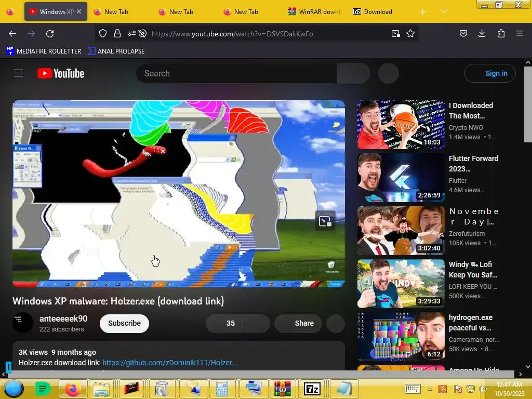Screen dimensions: 532x399
Task: Click the picture-in-picture overlay on the video
Action: pyautogui.click(x=325, y=221)
